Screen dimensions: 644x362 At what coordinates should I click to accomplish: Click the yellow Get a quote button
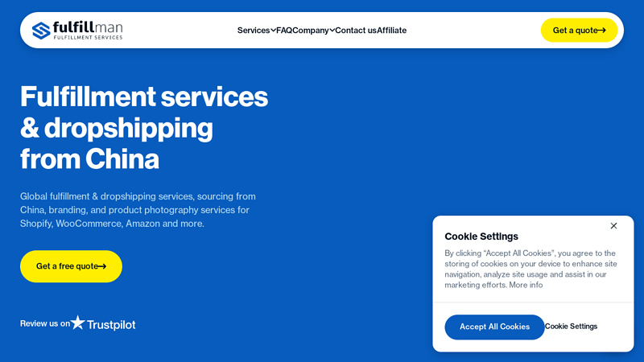[579, 31]
